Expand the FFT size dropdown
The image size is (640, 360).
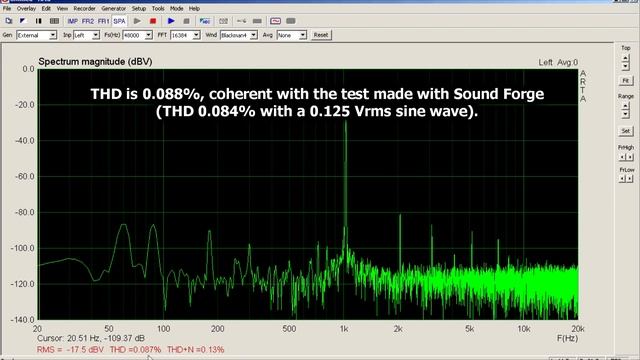196,35
